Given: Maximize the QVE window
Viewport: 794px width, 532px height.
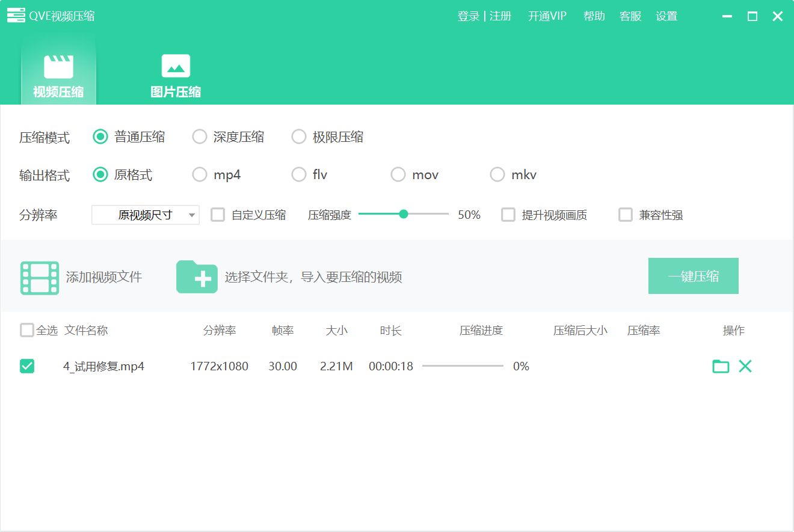Looking at the screenshot, I should pyautogui.click(x=752, y=16).
